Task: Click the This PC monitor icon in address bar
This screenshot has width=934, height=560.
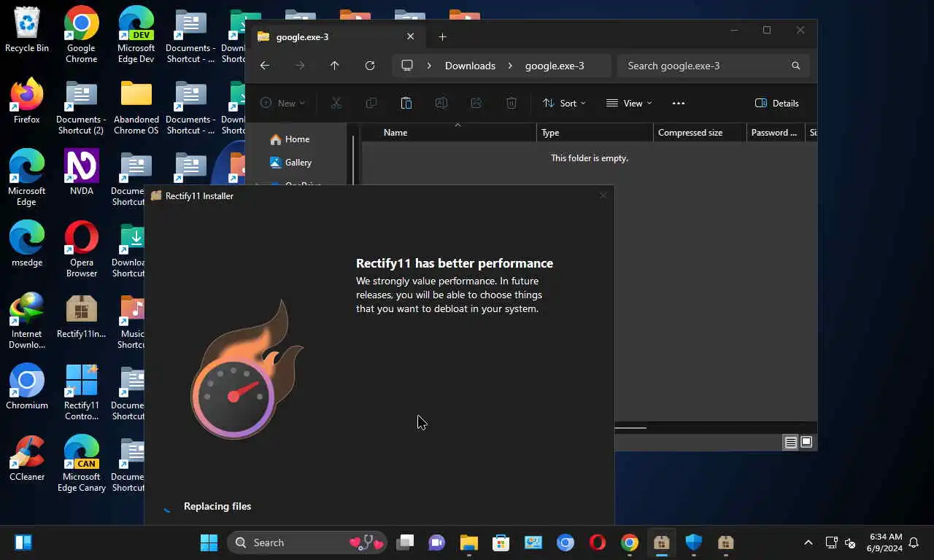Action: pyautogui.click(x=407, y=66)
